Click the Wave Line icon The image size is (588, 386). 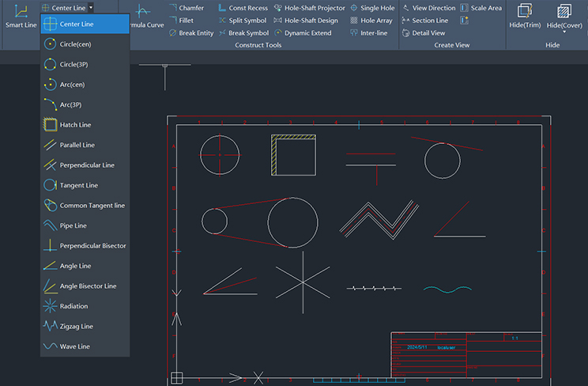tap(50, 346)
